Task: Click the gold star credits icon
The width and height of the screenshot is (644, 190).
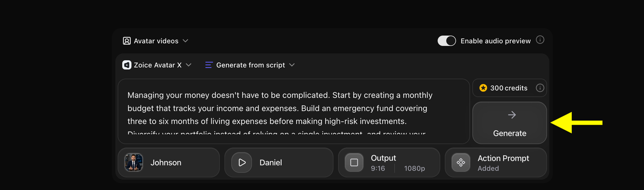Action: (483, 88)
